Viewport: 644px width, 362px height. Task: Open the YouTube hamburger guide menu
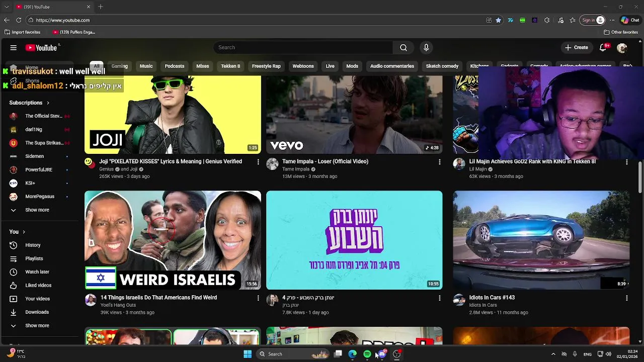click(x=14, y=48)
